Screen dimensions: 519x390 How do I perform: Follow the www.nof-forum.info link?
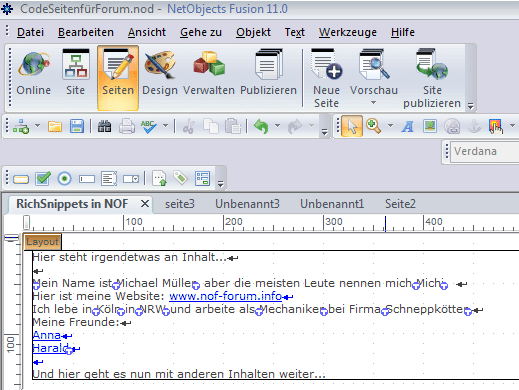[226, 296]
